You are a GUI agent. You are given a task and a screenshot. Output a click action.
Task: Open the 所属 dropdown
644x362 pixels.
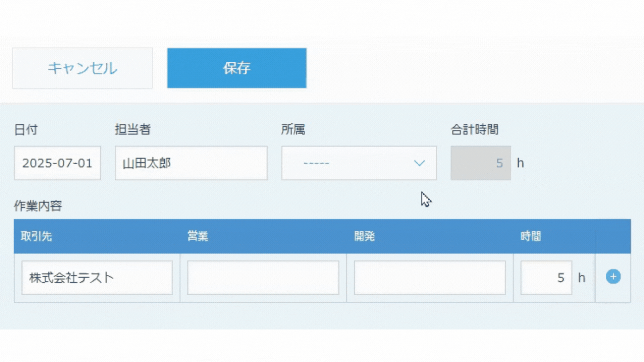click(359, 163)
